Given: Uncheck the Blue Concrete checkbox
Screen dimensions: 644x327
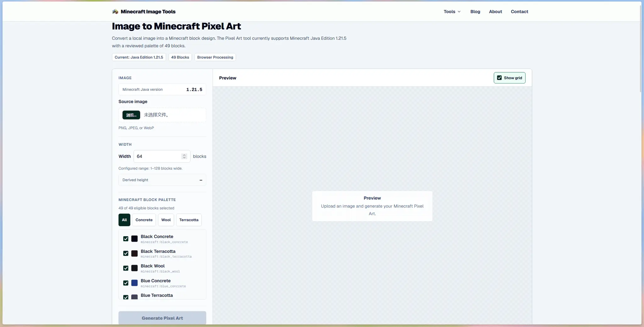Looking at the screenshot, I should click(x=126, y=283).
